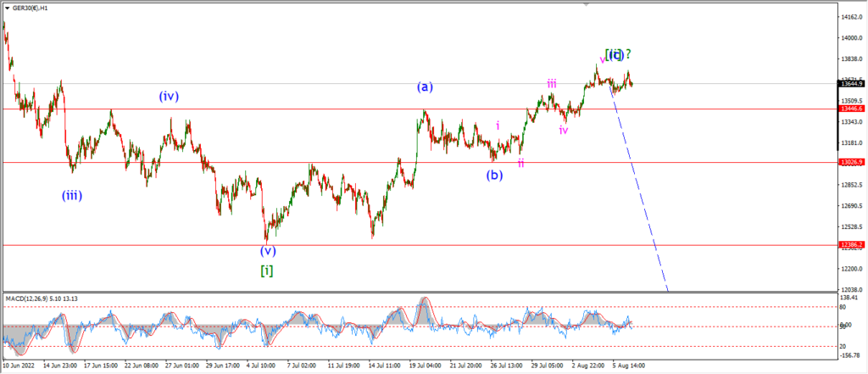This screenshot has width=868, height=374.
Task: Click the triangle arrow before GER30 title
Action: pyautogui.click(x=7, y=8)
